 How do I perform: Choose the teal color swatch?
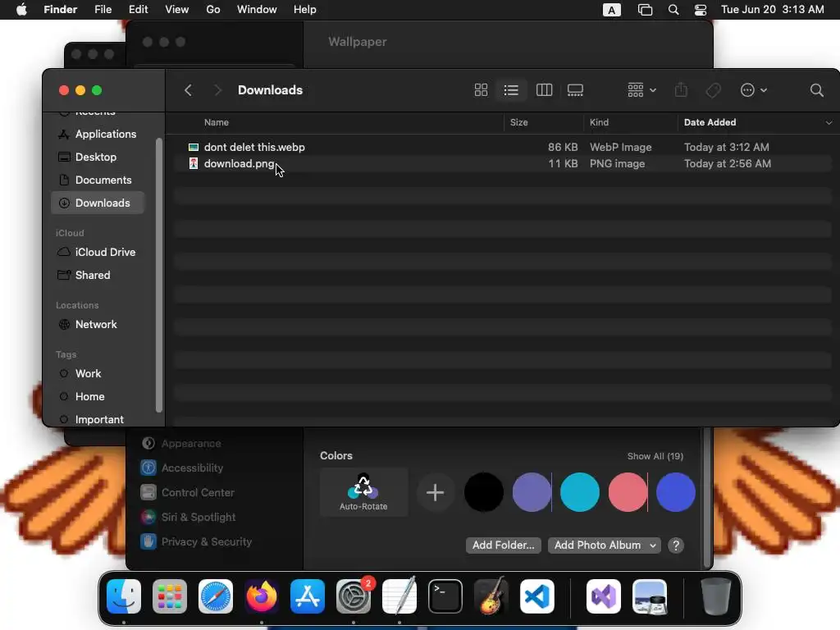click(580, 492)
